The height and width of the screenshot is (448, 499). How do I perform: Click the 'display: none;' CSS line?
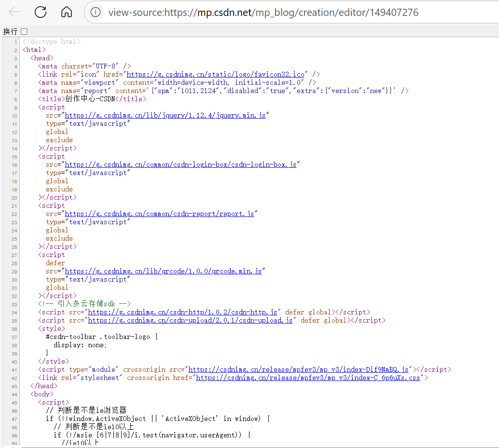coord(80,345)
